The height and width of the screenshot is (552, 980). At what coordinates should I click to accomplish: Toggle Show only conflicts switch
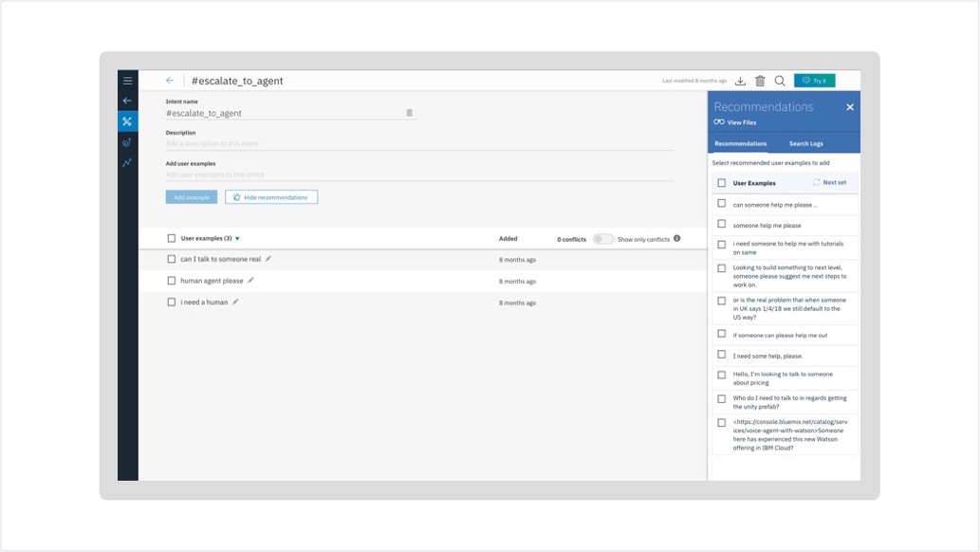[x=602, y=239]
